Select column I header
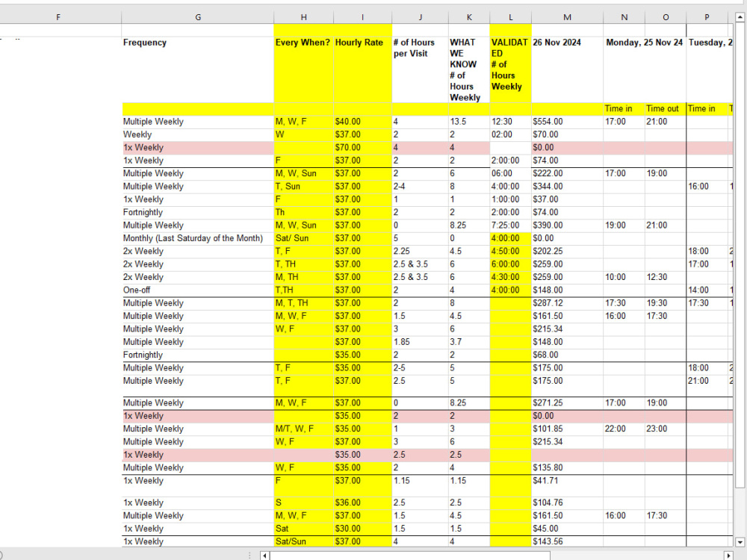This screenshot has height=560, width=747. tap(362, 17)
